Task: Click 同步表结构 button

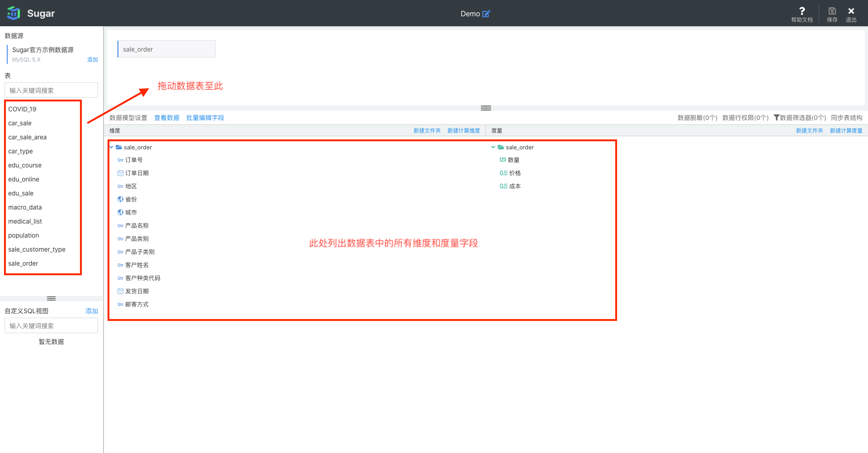Action: pyautogui.click(x=846, y=118)
